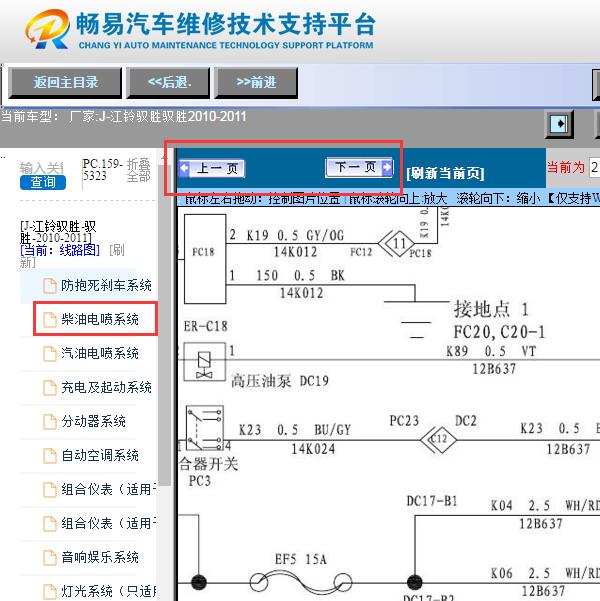Click the keyword input field 输入关键
Image resolution: width=600 pixels, height=601 pixels.
coord(41,168)
